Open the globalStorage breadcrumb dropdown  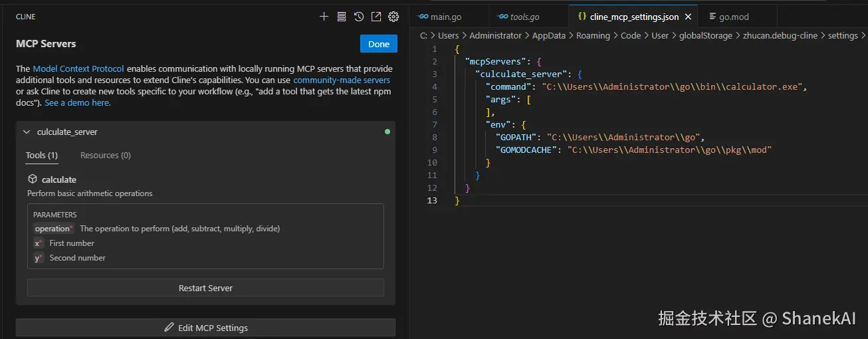tap(705, 36)
